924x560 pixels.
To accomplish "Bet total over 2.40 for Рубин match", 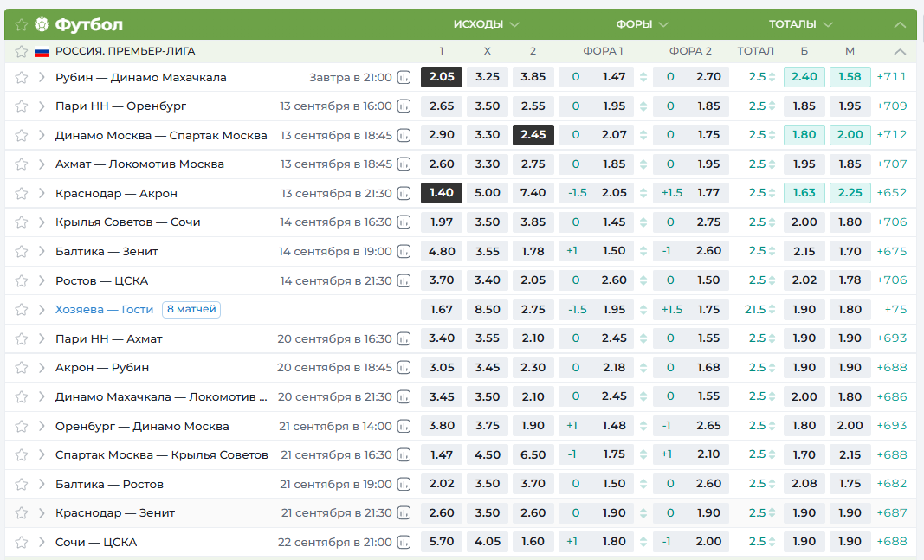I will click(x=804, y=76).
